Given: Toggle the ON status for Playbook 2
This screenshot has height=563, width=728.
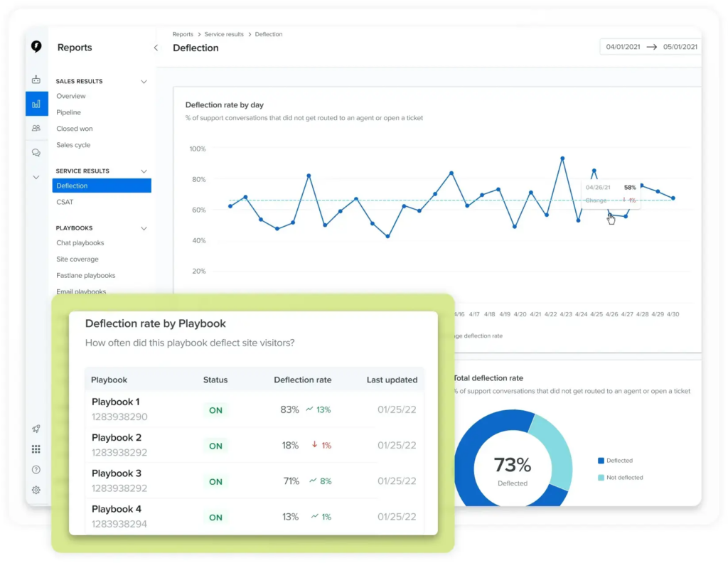Looking at the screenshot, I should [215, 446].
